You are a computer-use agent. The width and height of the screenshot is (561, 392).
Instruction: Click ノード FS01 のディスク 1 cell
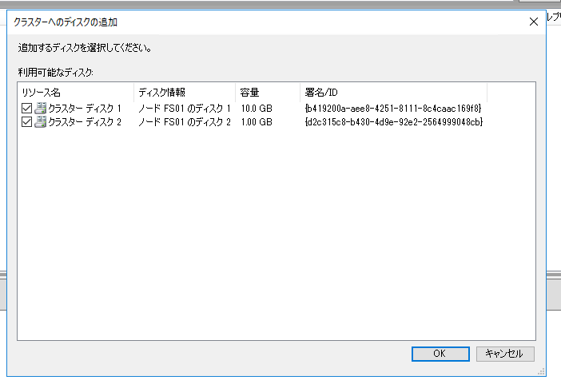185,109
